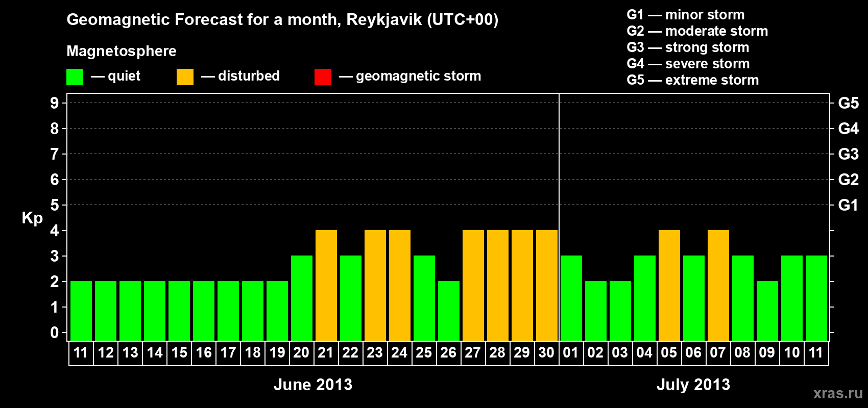This screenshot has height=408, width=868.
Task: Click the green bar for July 04
Action: [645, 298]
